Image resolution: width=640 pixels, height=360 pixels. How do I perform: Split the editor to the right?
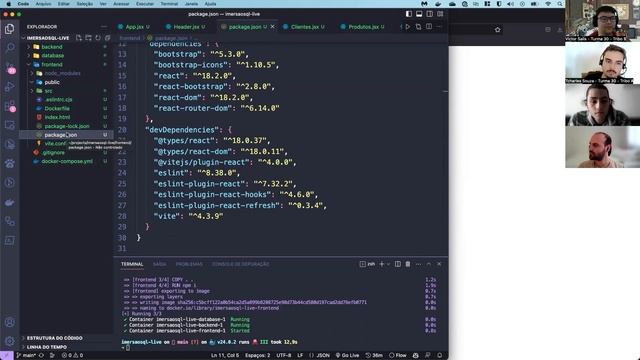429,27
